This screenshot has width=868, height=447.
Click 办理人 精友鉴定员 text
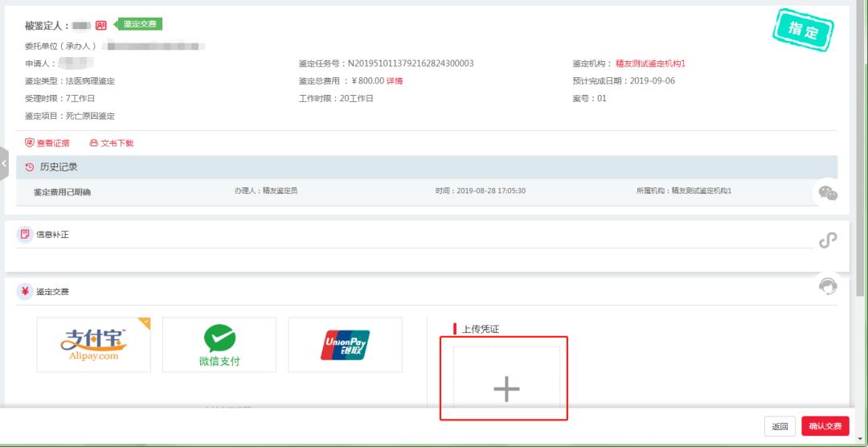click(266, 191)
